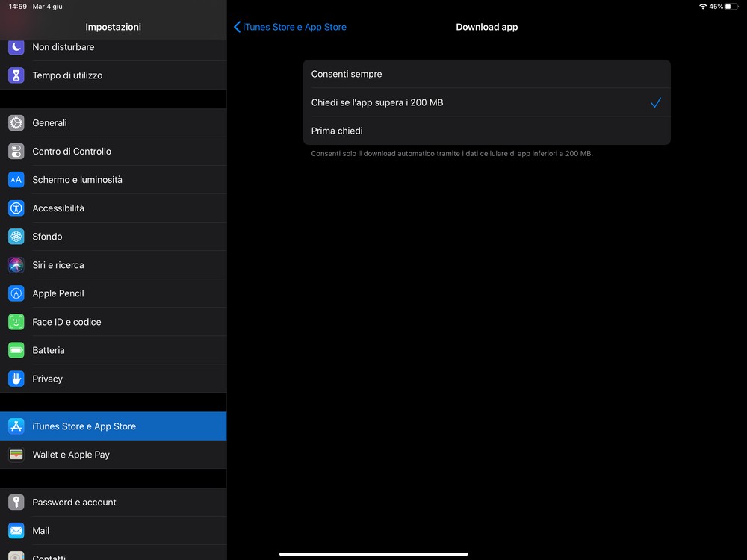Screen dimensions: 747x560
Task: Tap the back chevron arrow icon
Action: tap(237, 27)
